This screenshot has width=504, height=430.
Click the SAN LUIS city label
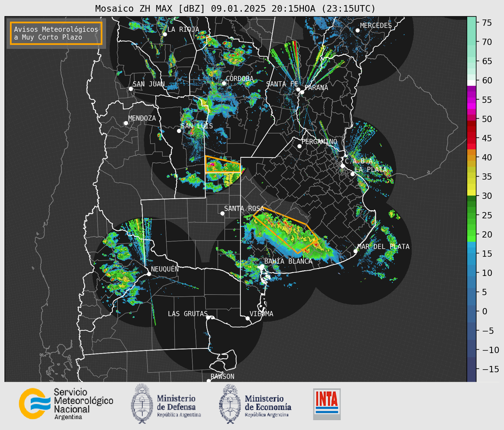[197, 126]
